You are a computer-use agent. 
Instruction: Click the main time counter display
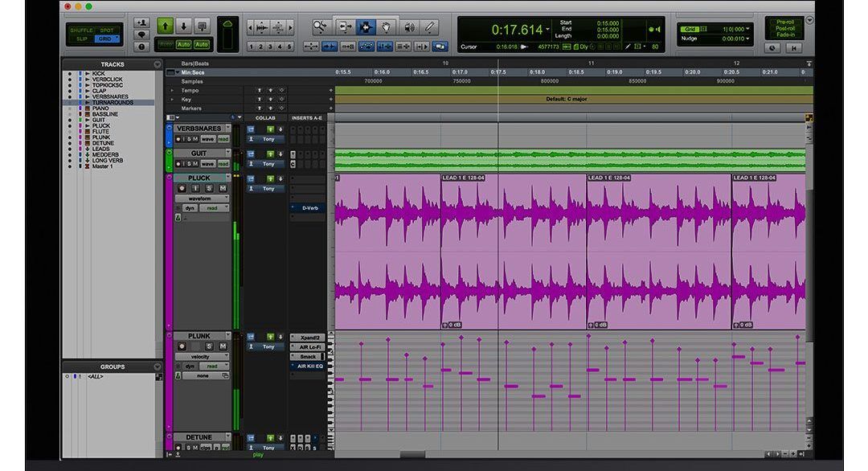click(x=518, y=30)
